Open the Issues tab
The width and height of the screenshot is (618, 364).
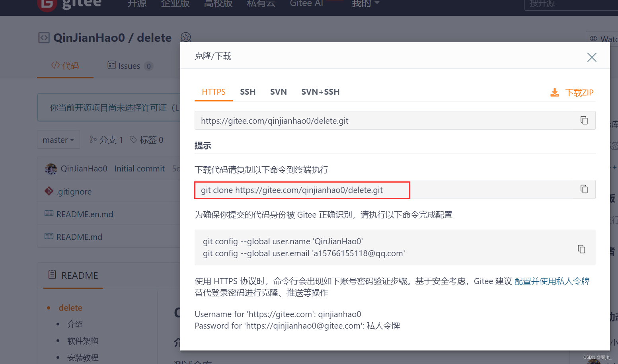tap(130, 66)
